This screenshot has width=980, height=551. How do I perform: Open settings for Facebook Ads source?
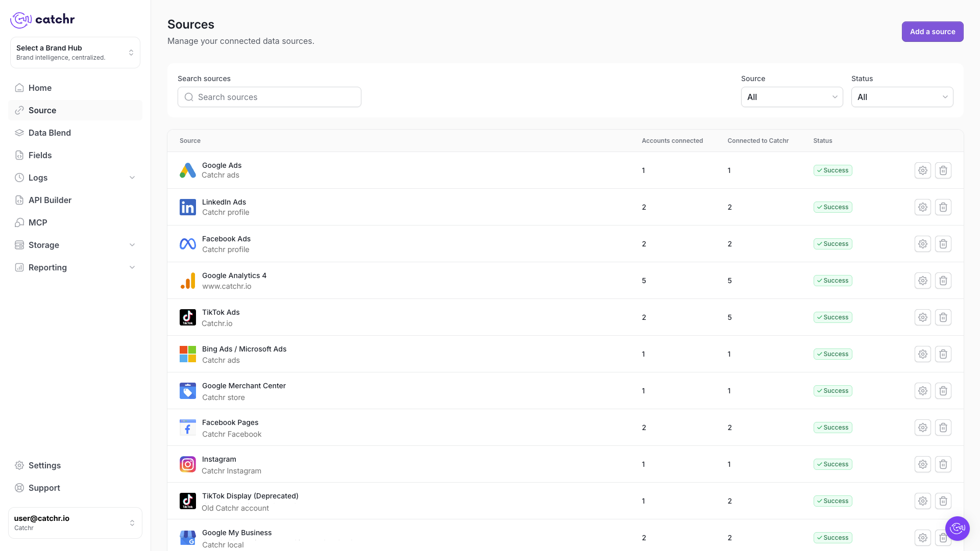pyautogui.click(x=923, y=244)
